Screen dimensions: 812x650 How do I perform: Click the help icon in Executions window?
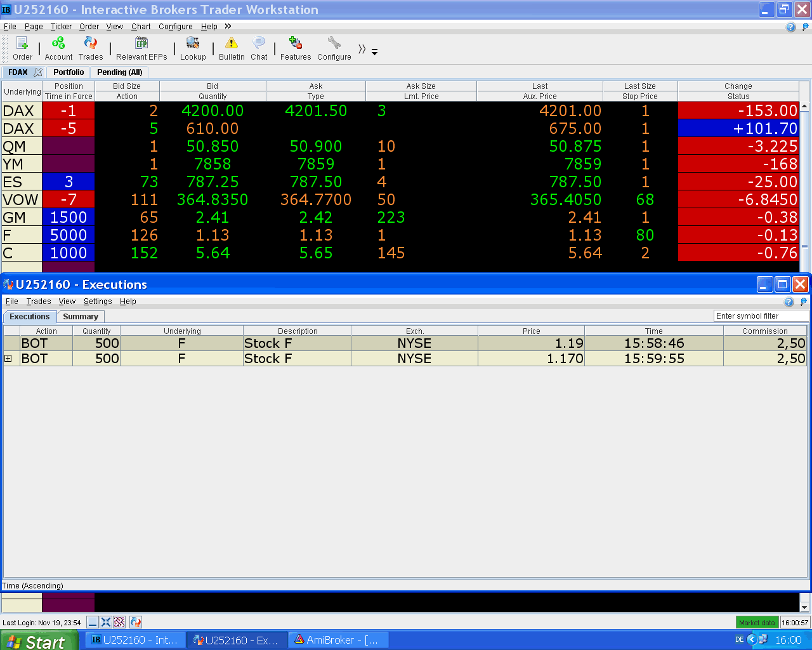point(789,302)
